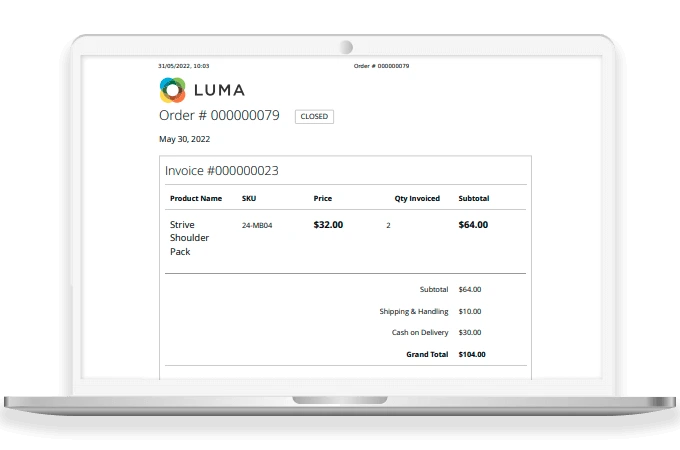Click the Subtotal column header
Image resolution: width=680 pixels, height=450 pixels.
pos(474,199)
